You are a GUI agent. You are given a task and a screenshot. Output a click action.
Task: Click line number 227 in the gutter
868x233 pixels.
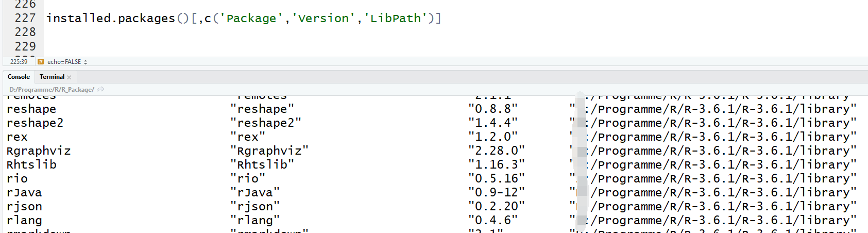point(25,18)
